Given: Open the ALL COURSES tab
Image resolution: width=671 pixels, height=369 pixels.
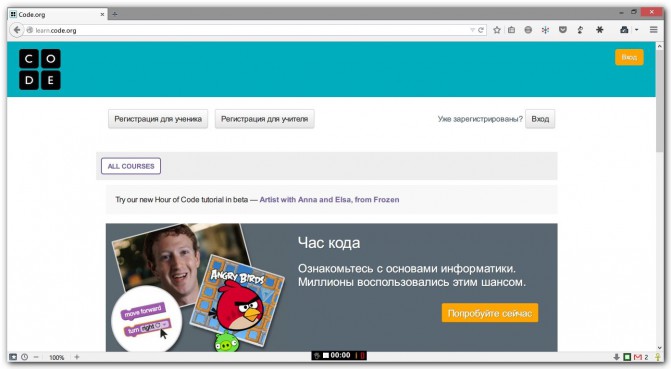Looking at the screenshot, I should pyautogui.click(x=131, y=166).
